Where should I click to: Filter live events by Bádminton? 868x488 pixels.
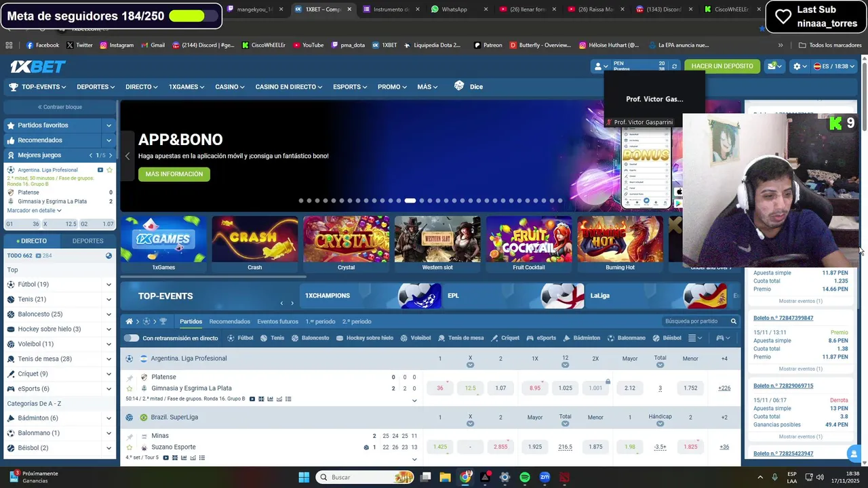582,338
